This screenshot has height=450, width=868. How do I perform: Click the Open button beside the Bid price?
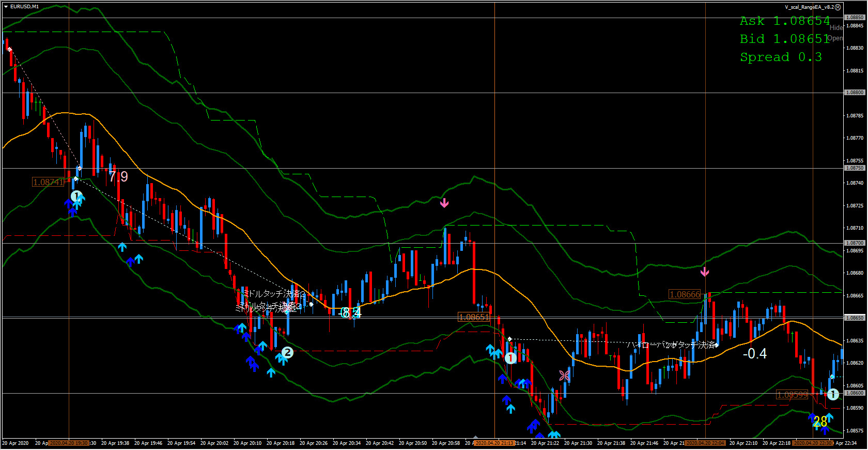point(835,38)
